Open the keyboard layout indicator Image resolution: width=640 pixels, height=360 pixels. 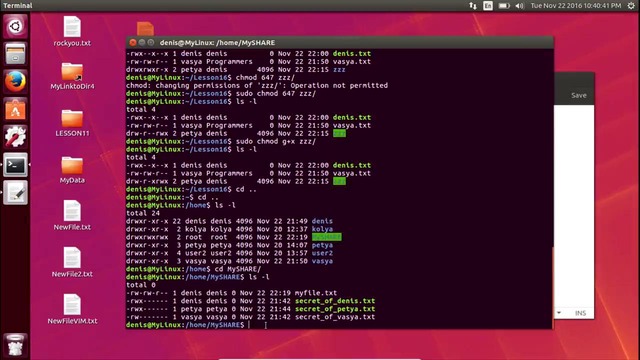point(488,6)
